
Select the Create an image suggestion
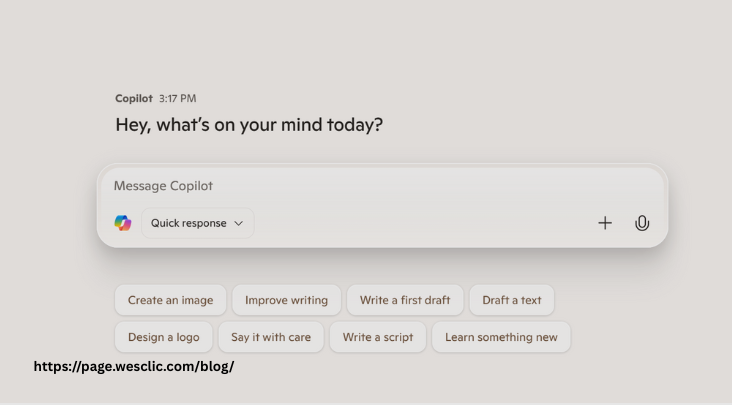pyautogui.click(x=170, y=300)
